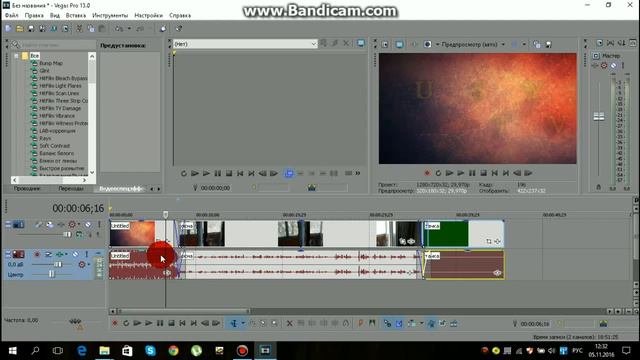Click the Save project disk icon
This screenshot has width=640, height=360.
[31, 29]
